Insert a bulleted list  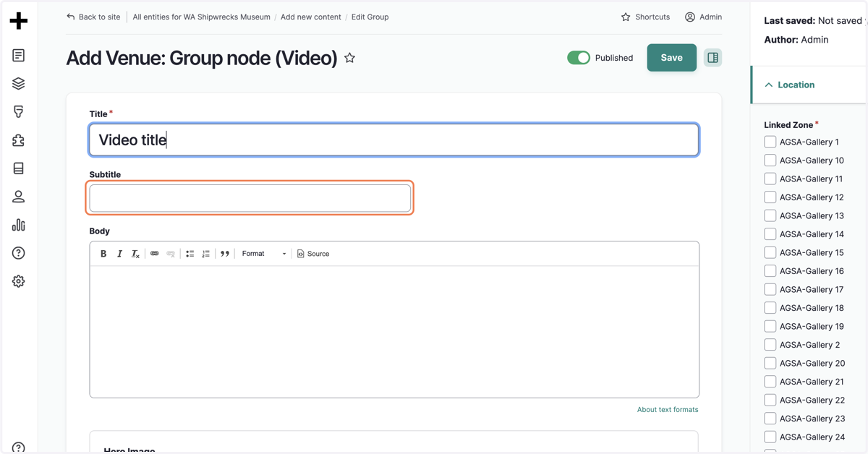(x=190, y=254)
